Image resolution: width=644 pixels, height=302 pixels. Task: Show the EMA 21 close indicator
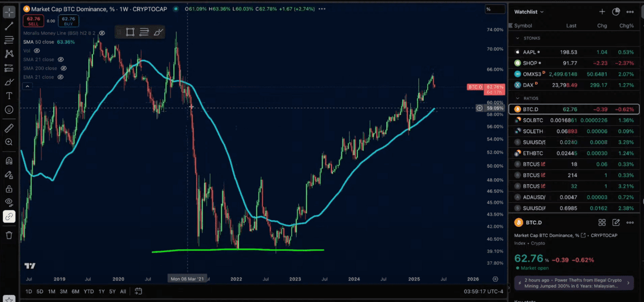click(x=60, y=77)
